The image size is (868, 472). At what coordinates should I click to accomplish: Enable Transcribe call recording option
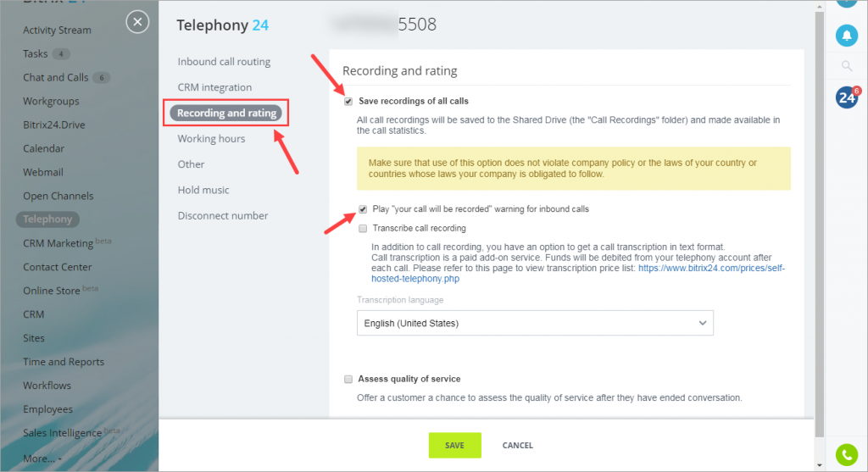point(363,229)
